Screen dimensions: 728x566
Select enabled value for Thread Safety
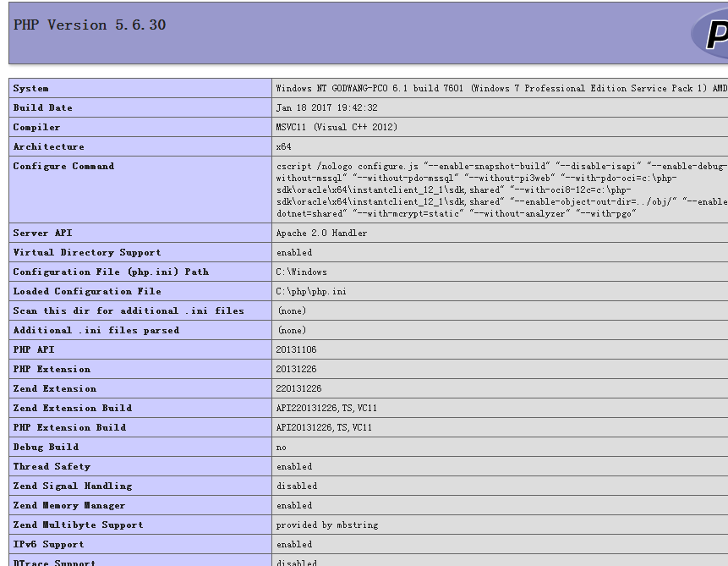294,467
